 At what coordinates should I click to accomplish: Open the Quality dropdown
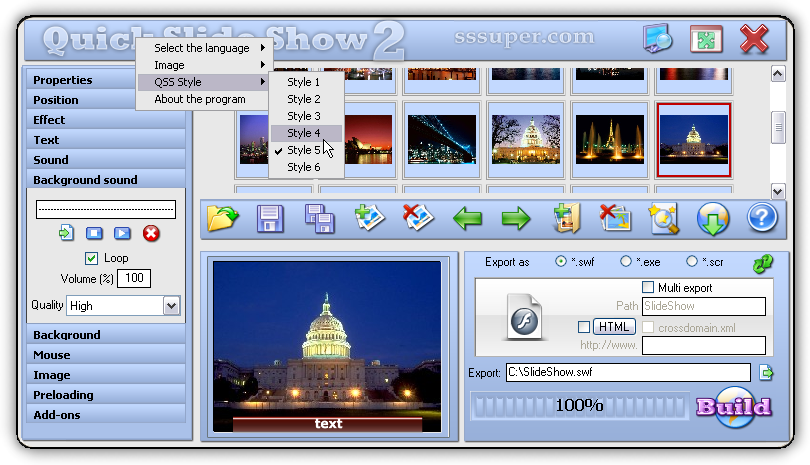pos(171,306)
